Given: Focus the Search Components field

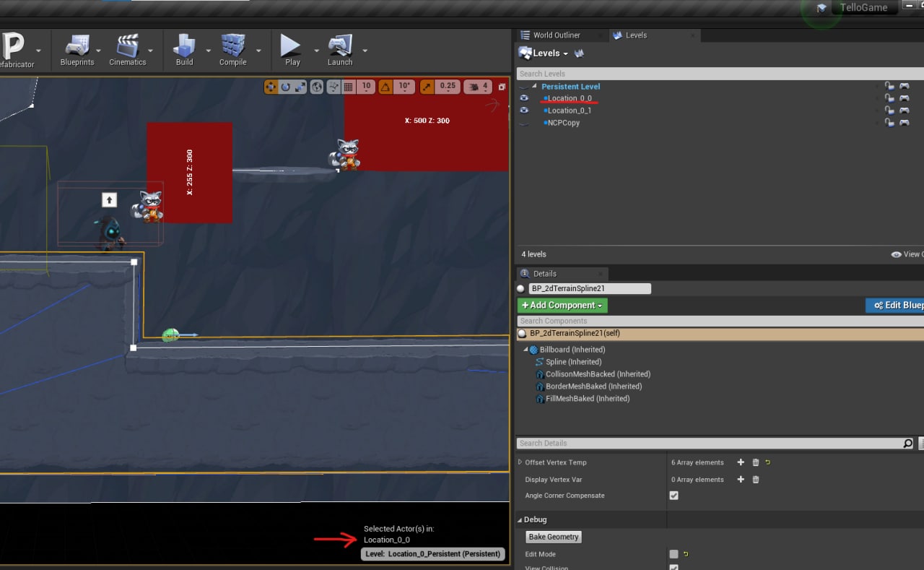Looking at the screenshot, I should 720,321.
